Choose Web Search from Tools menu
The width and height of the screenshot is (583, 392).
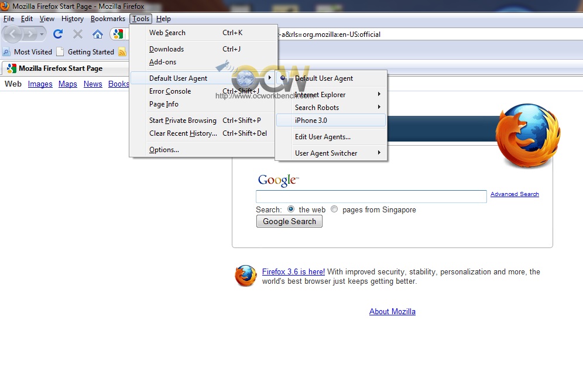click(x=203, y=33)
